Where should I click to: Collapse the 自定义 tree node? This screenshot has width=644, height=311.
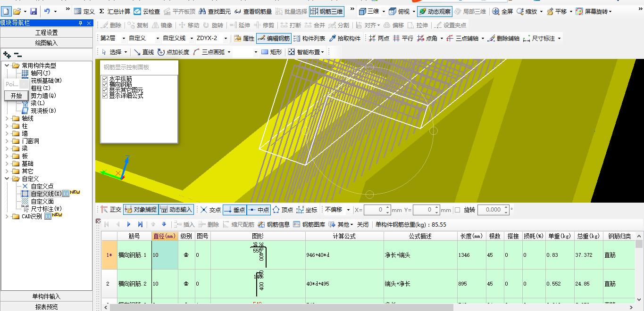7,179
